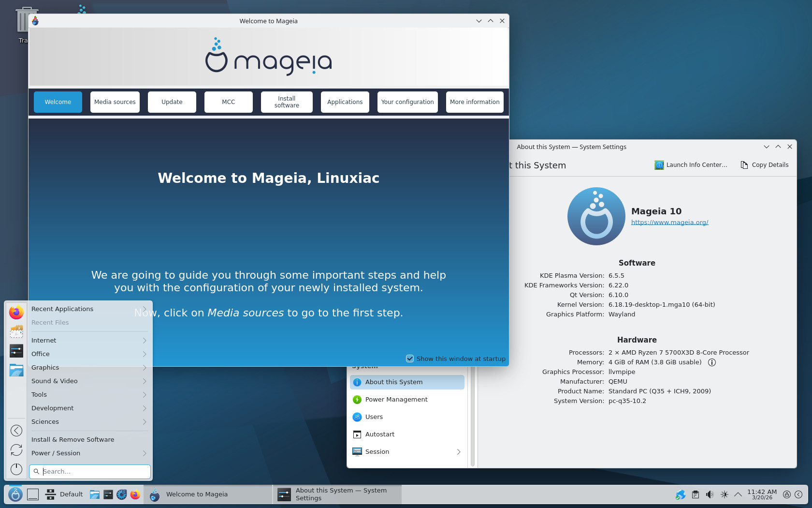Switch to the Media sources tab
This screenshot has width=812, height=508.
[115, 102]
